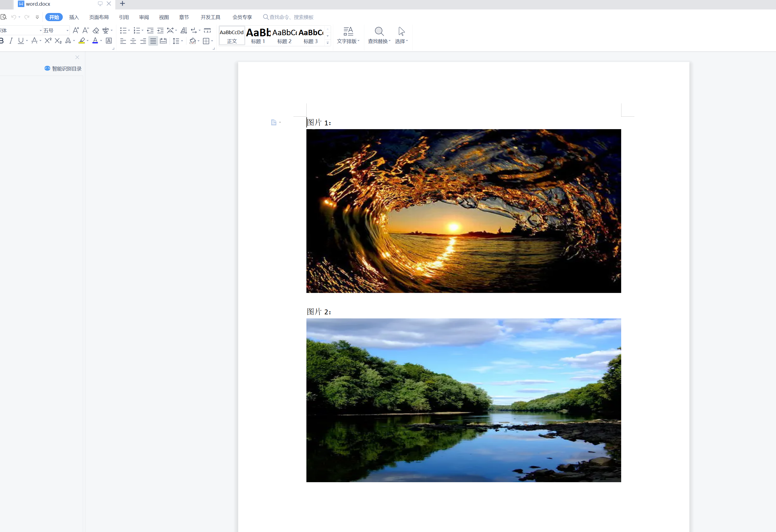Toggle center text alignment

[x=133, y=41]
